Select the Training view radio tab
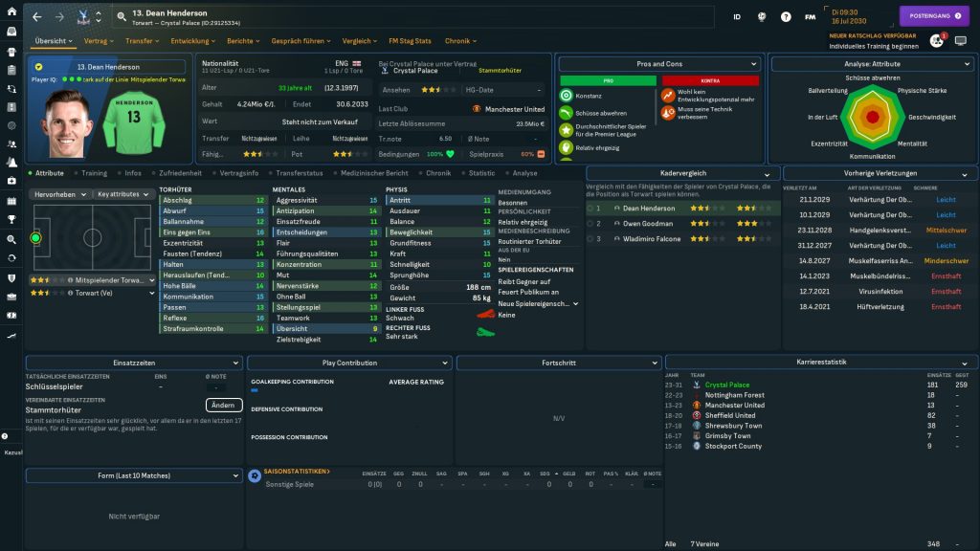This screenshot has height=551, width=980. pyautogui.click(x=94, y=173)
